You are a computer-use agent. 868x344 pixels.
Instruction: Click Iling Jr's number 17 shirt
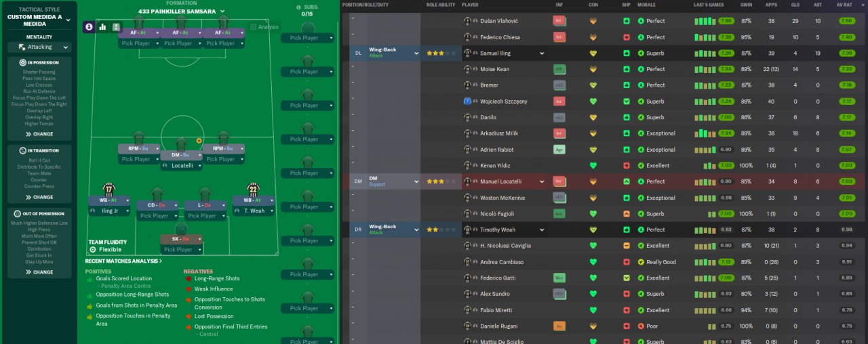click(108, 189)
